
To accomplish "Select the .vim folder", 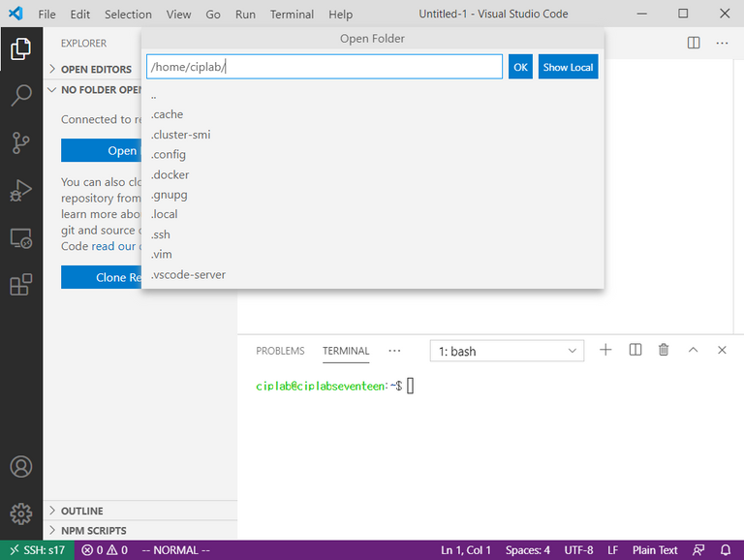I will (372, 255).
